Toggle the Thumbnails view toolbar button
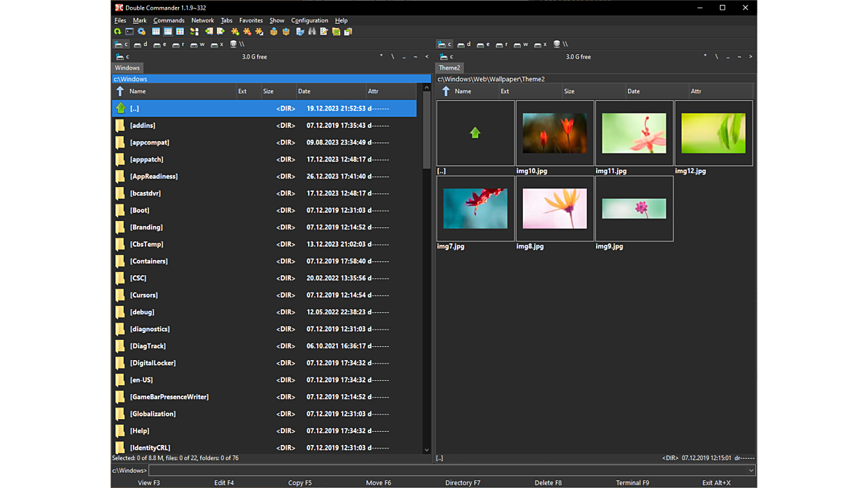868x488 pixels. pos(180,32)
